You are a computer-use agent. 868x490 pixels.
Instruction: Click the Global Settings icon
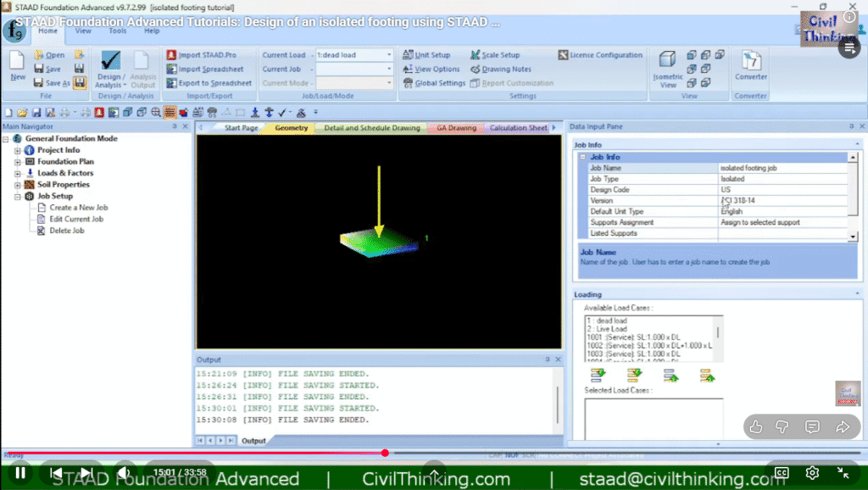tap(408, 83)
